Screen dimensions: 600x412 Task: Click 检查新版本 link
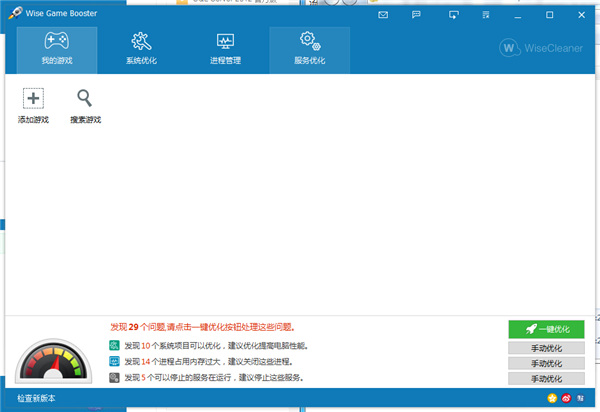(36, 398)
